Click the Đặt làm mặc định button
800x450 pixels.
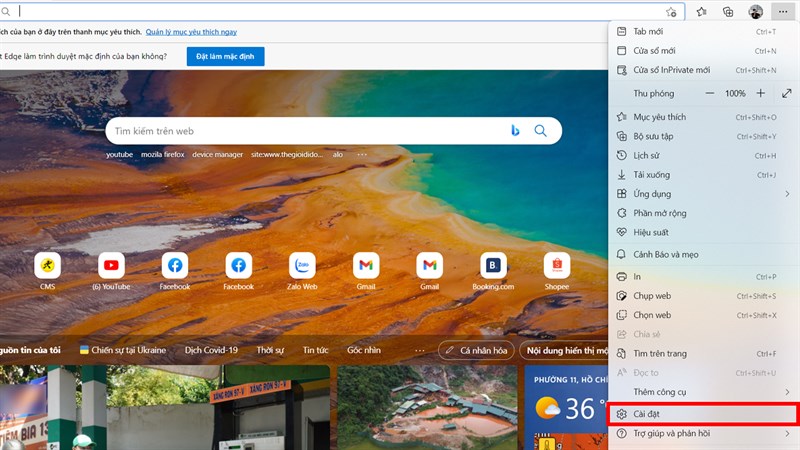226,57
